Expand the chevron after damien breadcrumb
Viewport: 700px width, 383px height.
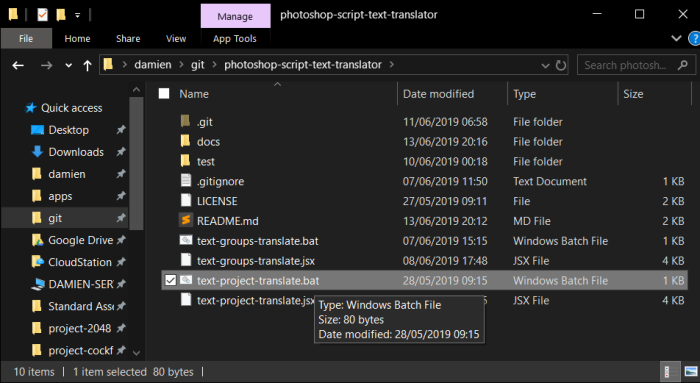pyautogui.click(x=181, y=65)
